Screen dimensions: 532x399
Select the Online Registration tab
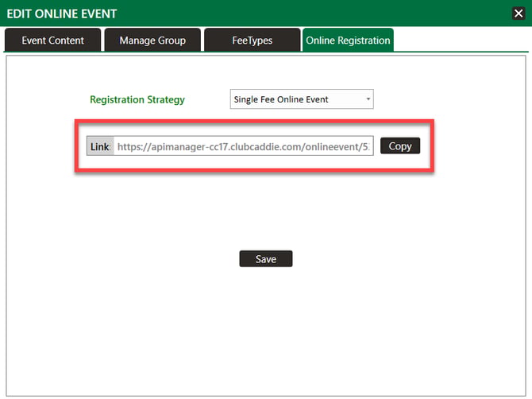click(x=348, y=40)
